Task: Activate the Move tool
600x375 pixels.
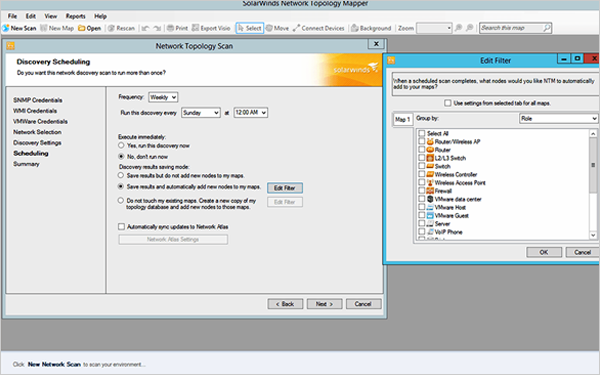Action: point(277,28)
